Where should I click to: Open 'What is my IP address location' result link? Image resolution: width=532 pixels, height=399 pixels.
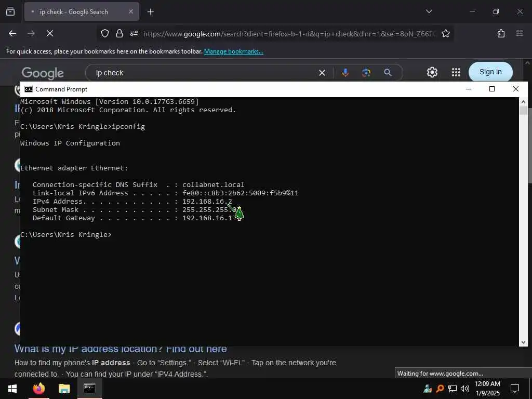click(x=121, y=349)
